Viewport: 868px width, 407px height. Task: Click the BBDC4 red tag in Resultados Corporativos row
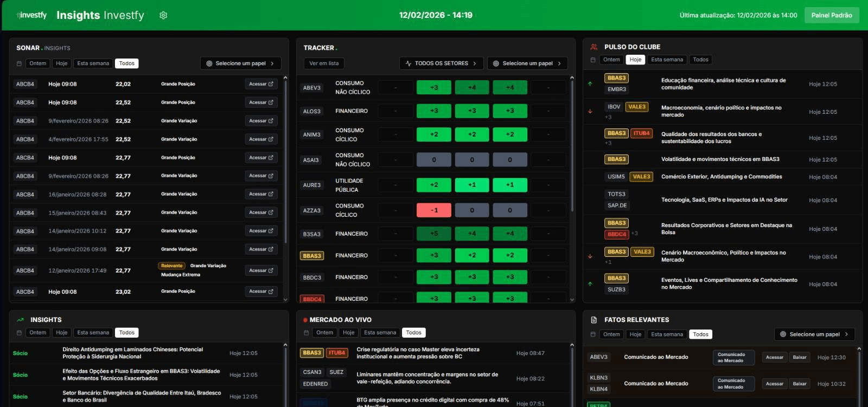click(617, 234)
